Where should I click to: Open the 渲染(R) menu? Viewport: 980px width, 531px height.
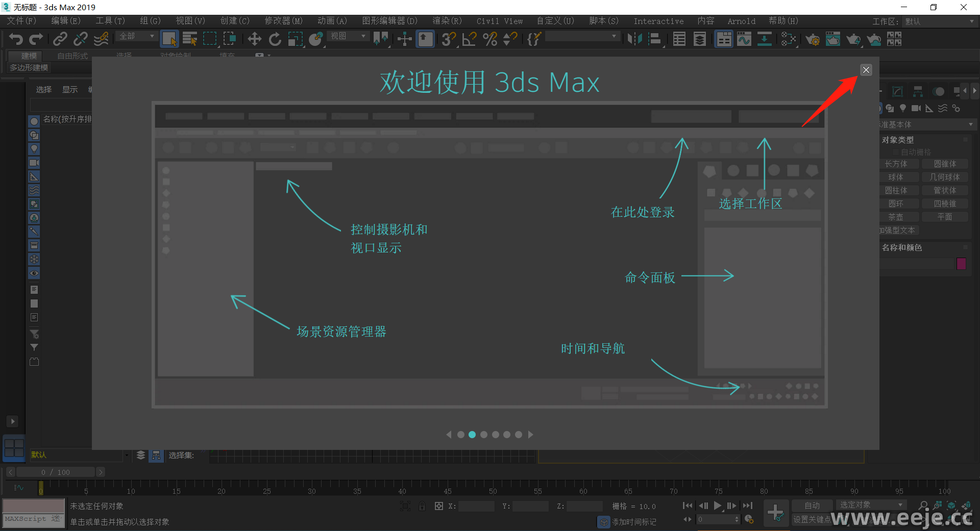(447, 21)
